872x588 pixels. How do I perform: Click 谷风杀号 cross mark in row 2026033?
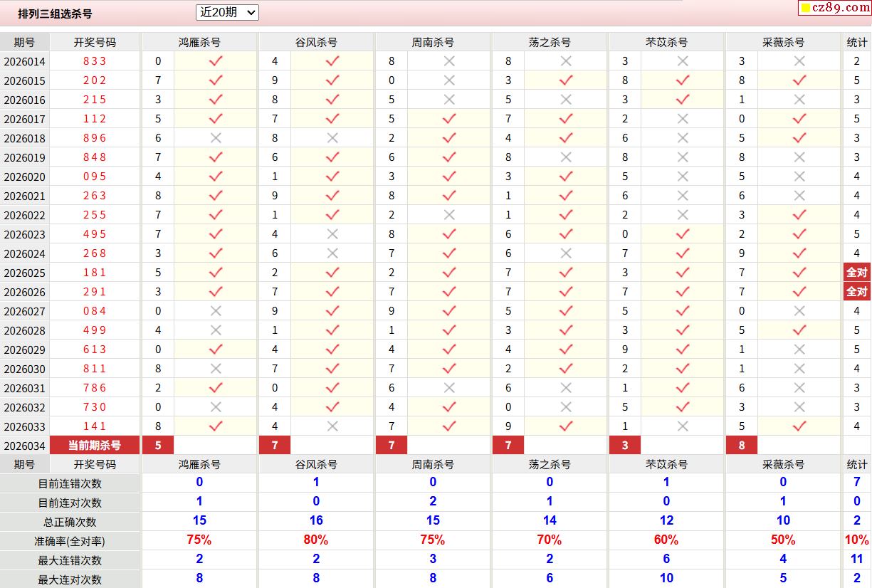pos(332,426)
